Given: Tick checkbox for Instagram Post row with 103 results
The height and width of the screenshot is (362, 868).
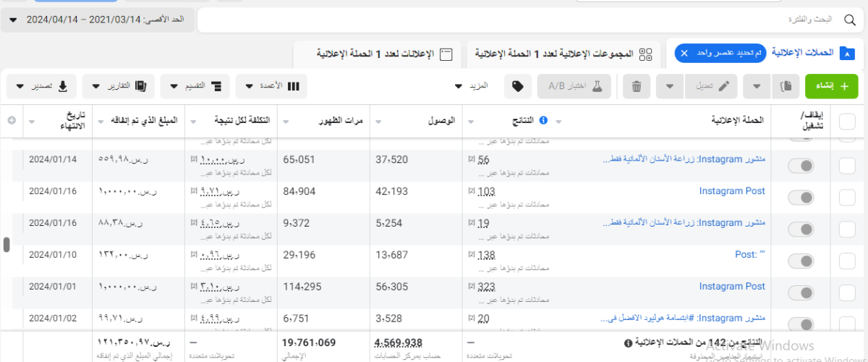Looking at the screenshot, I should [847, 198].
